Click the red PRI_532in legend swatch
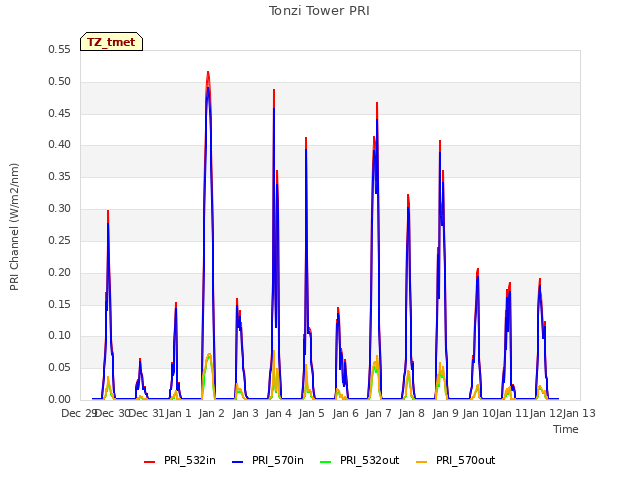This screenshot has height=480, width=640. coord(150,462)
